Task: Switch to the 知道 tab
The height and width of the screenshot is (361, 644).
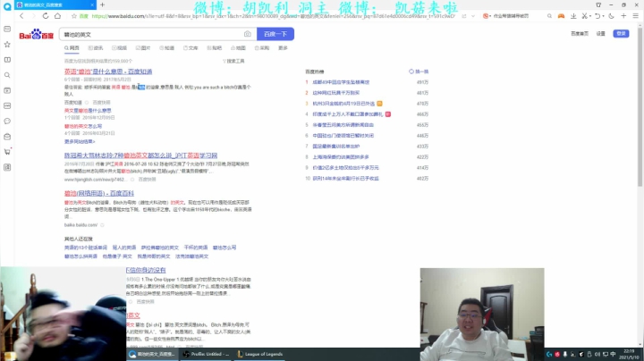Action: [166, 48]
